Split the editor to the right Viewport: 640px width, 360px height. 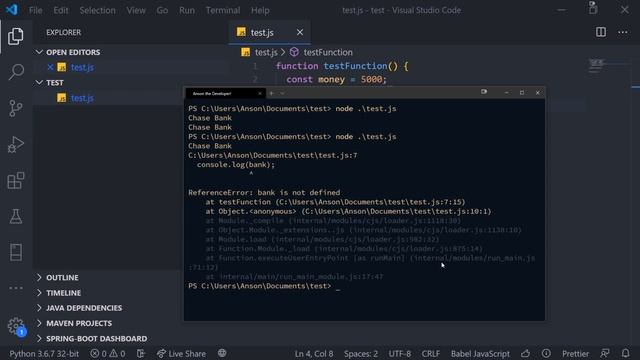(601, 32)
